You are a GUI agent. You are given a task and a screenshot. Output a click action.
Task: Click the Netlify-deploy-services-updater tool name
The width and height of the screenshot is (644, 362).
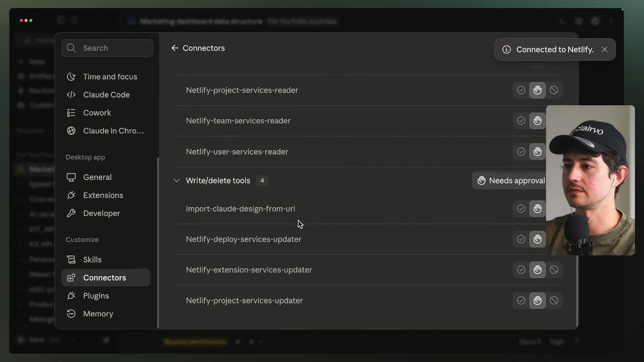(244, 239)
